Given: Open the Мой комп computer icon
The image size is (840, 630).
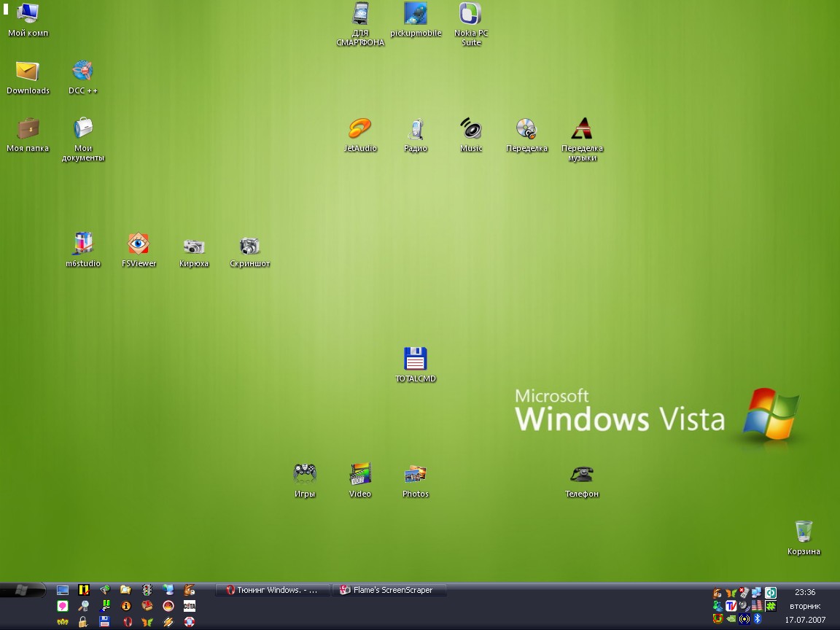Looking at the screenshot, I should [x=28, y=14].
